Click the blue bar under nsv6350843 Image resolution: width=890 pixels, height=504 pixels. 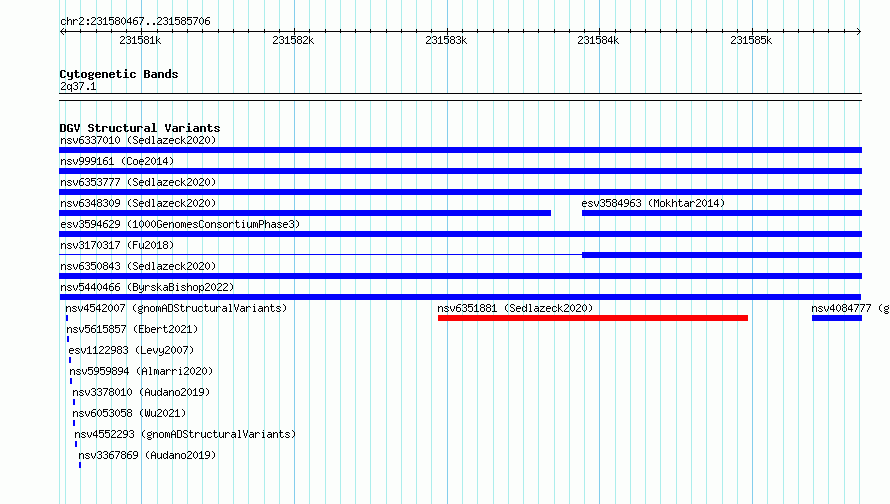[x=460, y=276]
